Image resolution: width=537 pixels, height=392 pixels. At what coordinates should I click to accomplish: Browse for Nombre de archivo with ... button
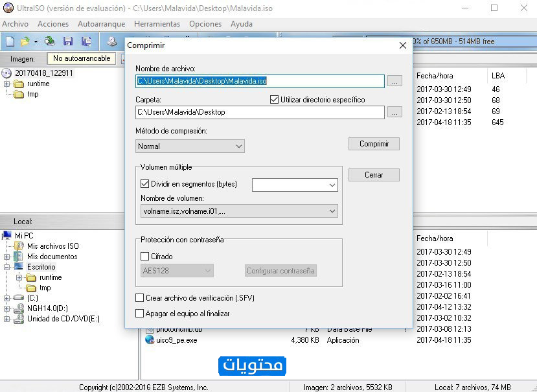click(x=395, y=81)
